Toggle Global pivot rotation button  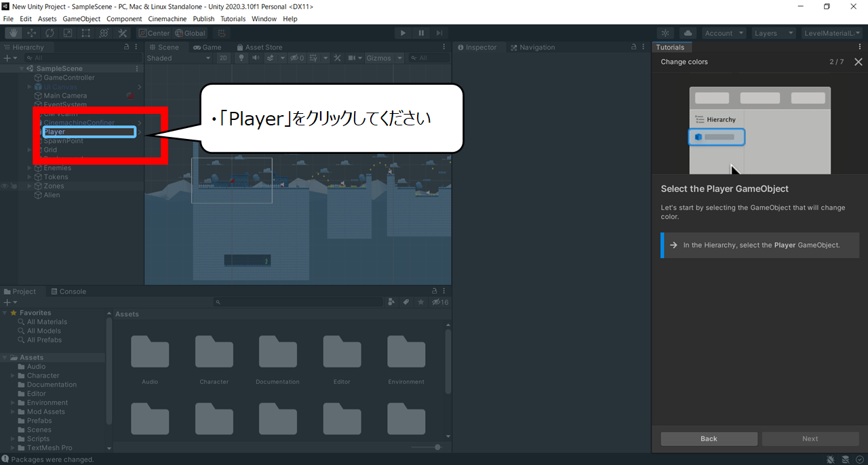tap(190, 33)
